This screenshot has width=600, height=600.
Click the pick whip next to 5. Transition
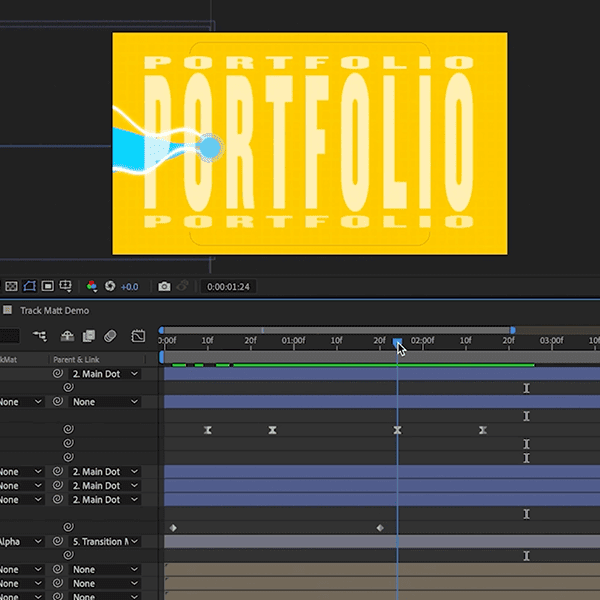[x=58, y=541]
